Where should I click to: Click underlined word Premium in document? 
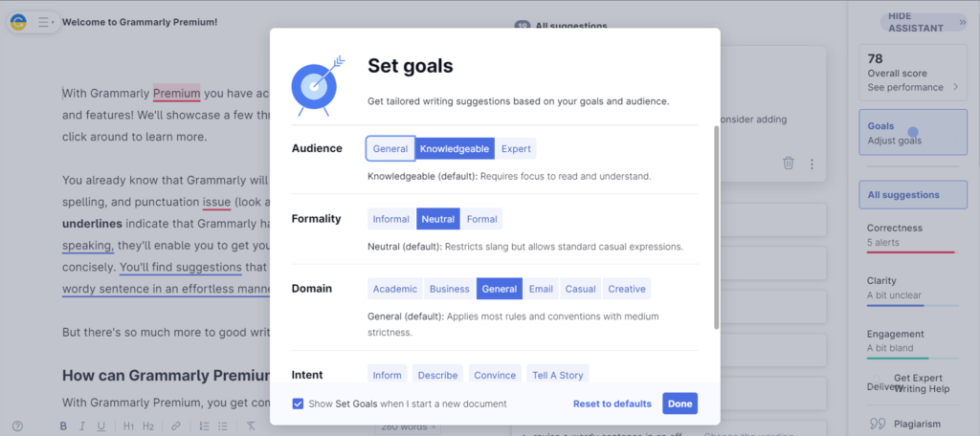tap(177, 94)
